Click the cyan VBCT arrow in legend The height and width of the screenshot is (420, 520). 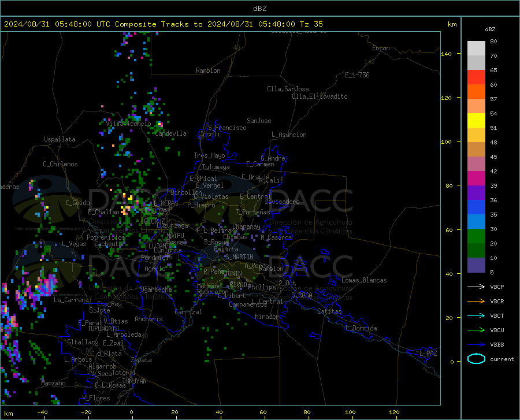(476, 315)
